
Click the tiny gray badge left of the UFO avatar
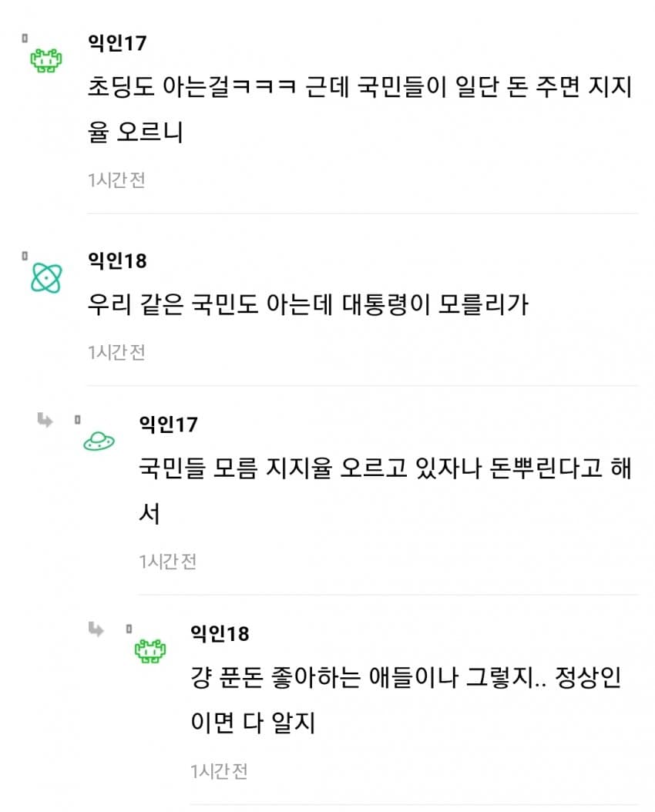tap(77, 420)
